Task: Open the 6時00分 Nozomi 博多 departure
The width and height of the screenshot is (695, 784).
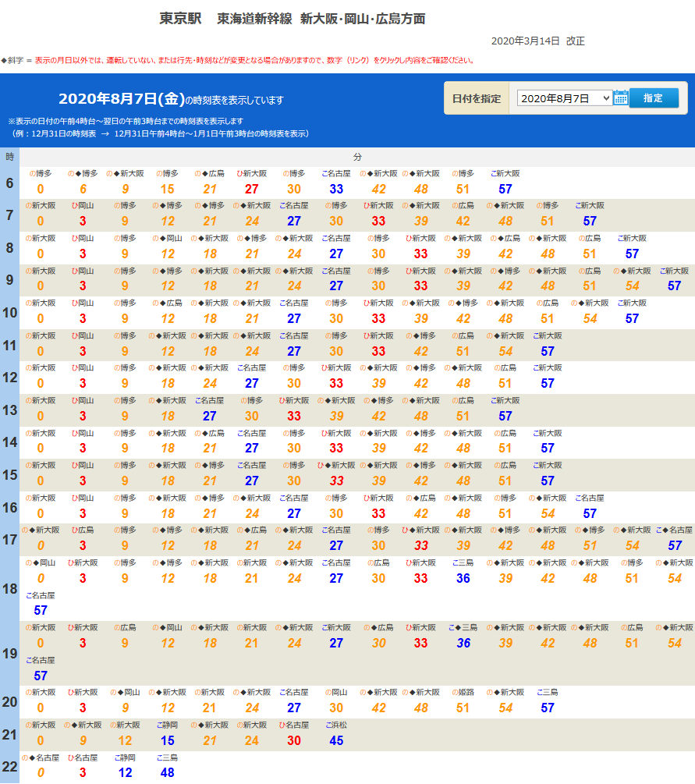Action: [41, 189]
